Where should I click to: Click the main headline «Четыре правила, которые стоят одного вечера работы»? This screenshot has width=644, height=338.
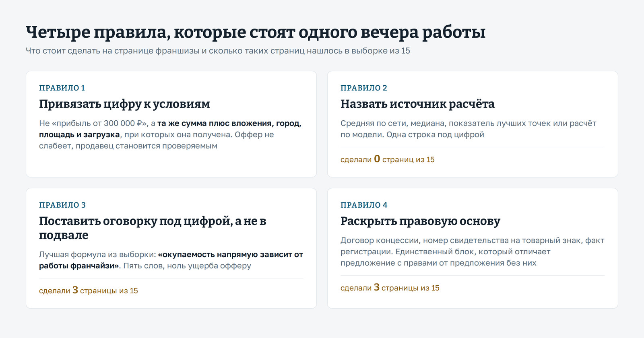pos(256,33)
